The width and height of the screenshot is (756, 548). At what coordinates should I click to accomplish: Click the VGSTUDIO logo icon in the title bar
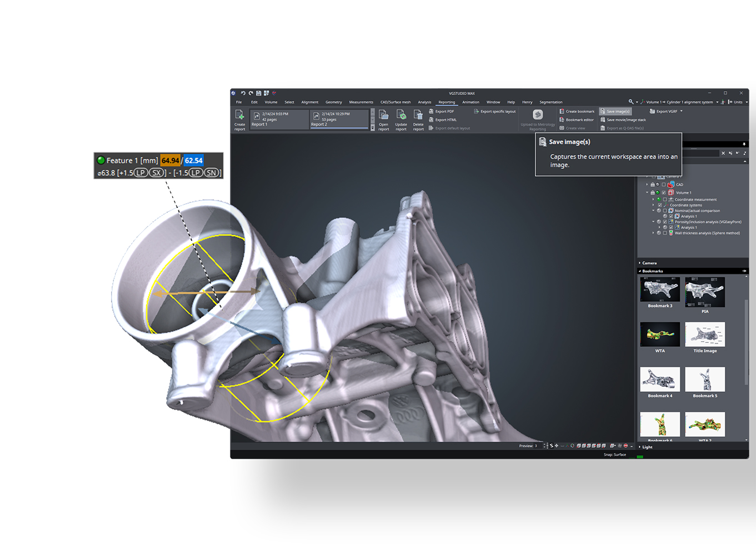(x=233, y=93)
